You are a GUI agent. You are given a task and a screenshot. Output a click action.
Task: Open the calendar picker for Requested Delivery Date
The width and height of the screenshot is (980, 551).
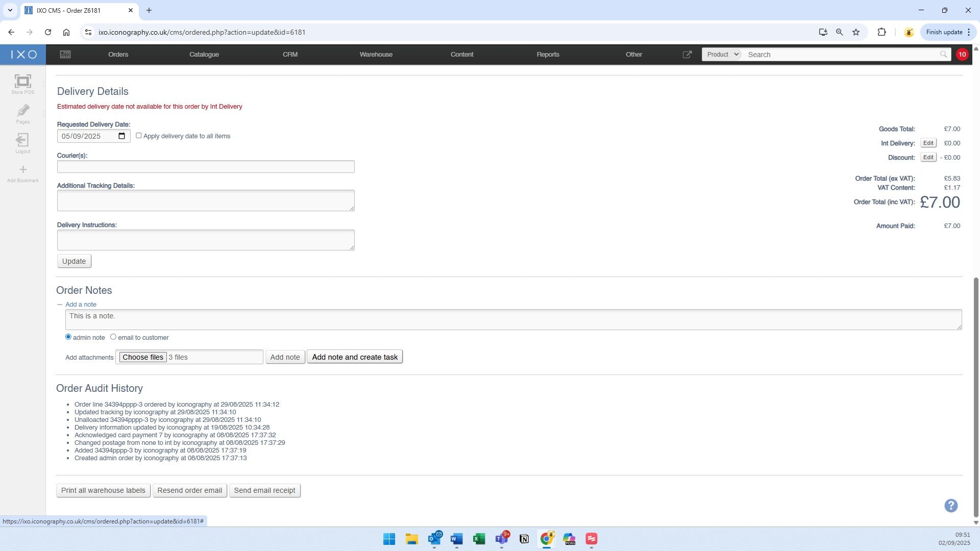[x=121, y=136]
